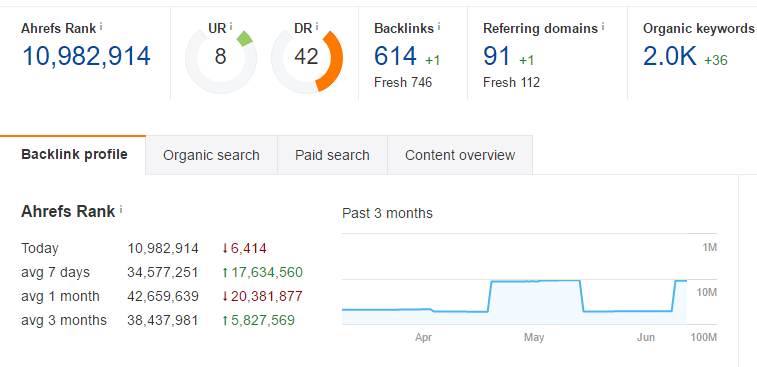Click the DR info icon
Image resolution: width=757 pixels, height=367 pixels.
point(317,27)
